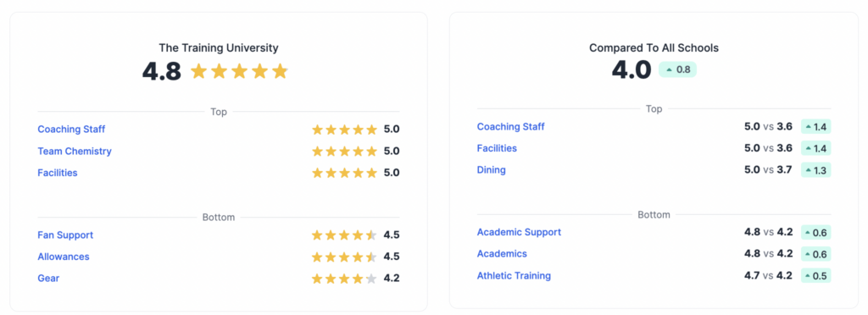Open the Fan Support category link
The width and height of the screenshot is (868, 315).
pos(65,235)
